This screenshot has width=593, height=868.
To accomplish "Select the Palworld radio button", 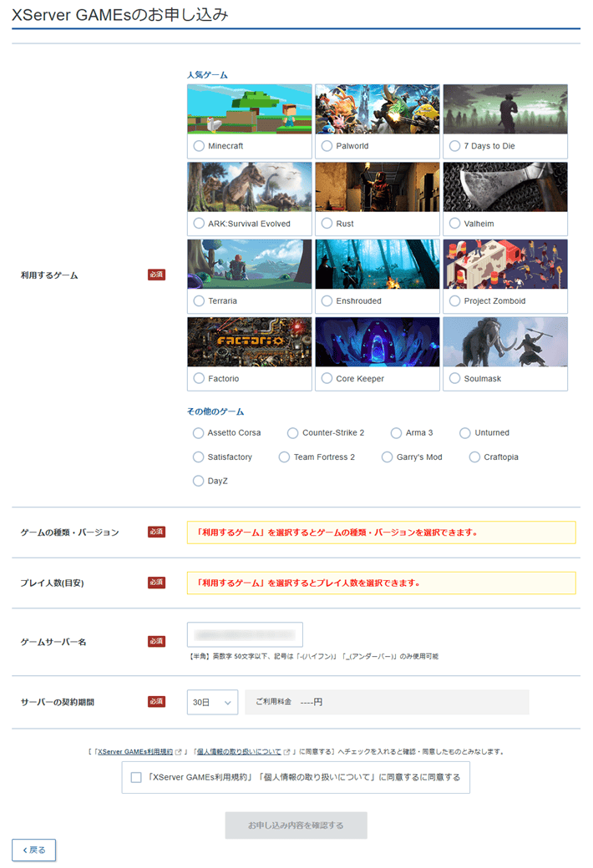I will click(327, 146).
